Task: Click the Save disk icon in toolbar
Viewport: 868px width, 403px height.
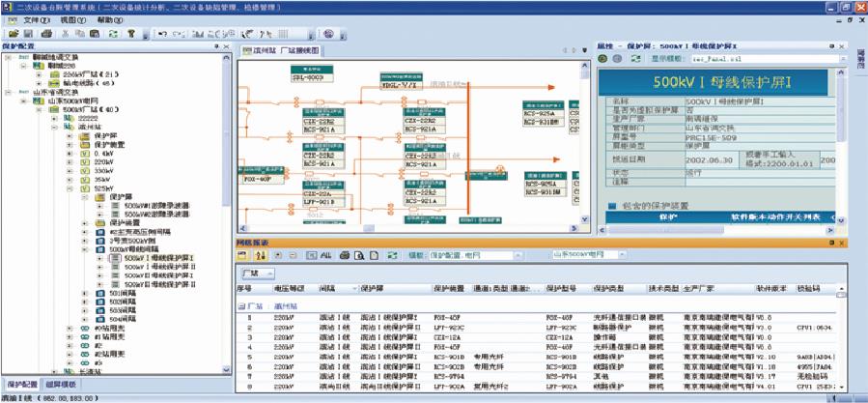Action: [x=28, y=33]
